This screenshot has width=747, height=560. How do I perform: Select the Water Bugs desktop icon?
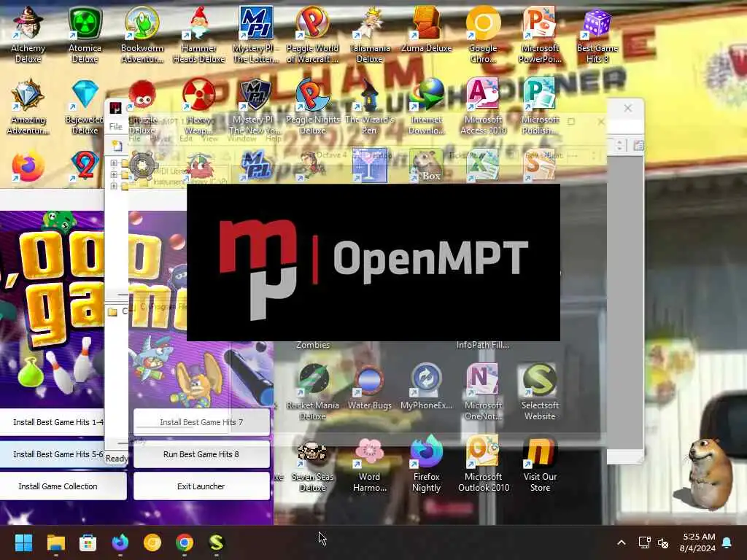(370, 386)
